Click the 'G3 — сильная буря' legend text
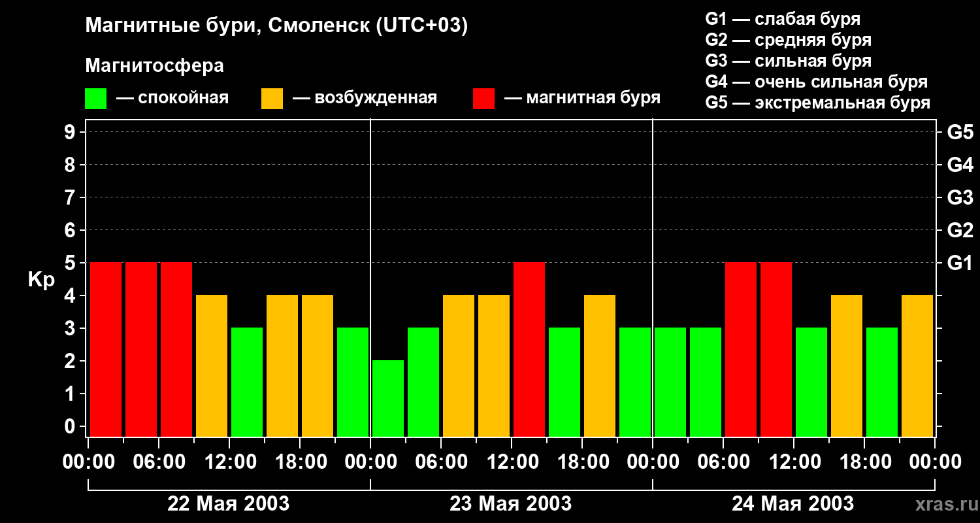The width and height of the screenshot is (980, 523). [789, 61]
